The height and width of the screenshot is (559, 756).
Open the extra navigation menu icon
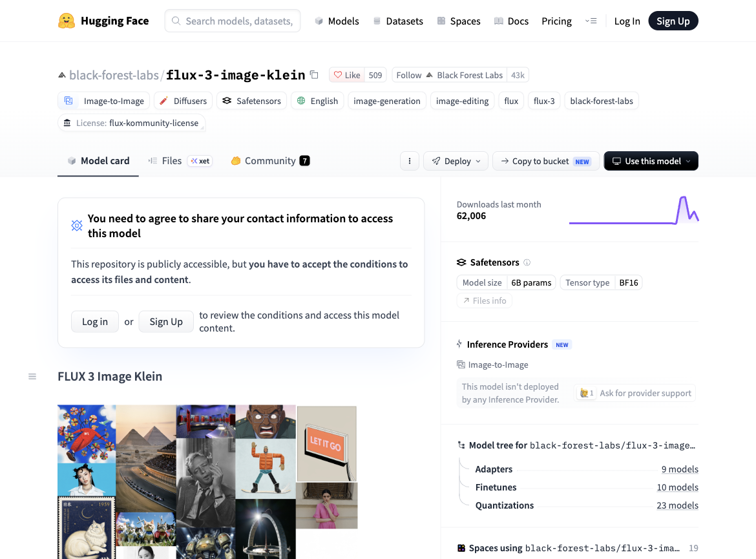click(591, 21)
